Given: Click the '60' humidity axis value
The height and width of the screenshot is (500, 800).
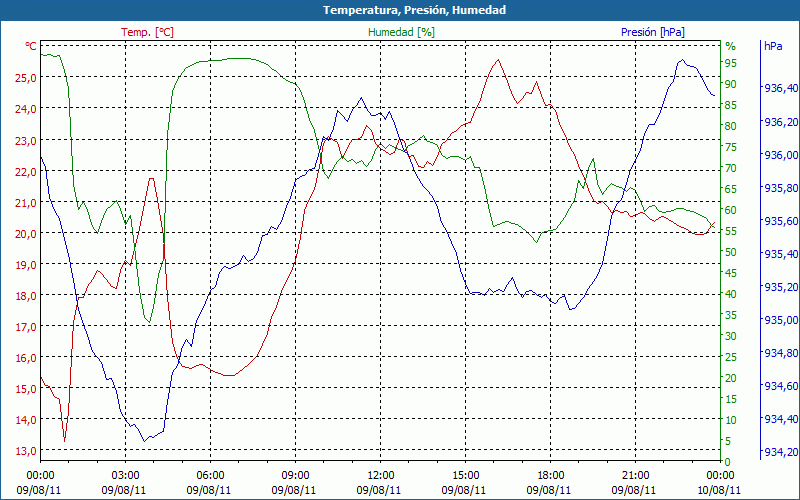Looking at the screenshot, I should (731, 210).
